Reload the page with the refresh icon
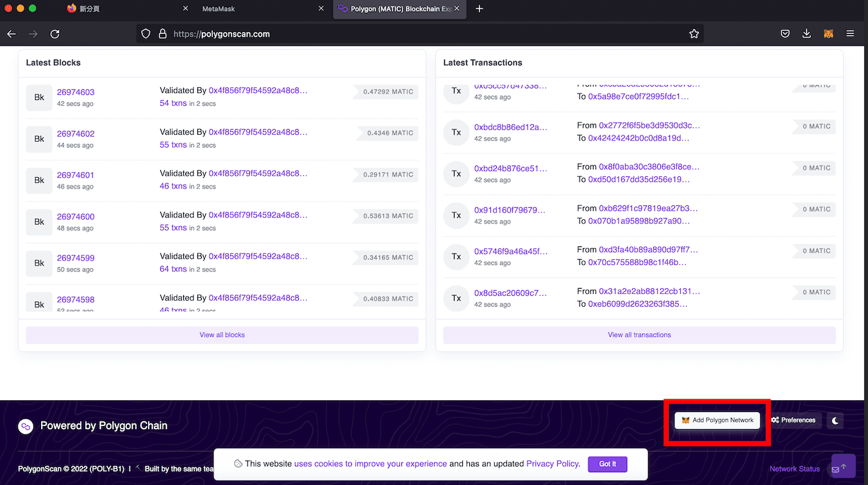This screenshot has height=485, width=868. coord(55,34)
